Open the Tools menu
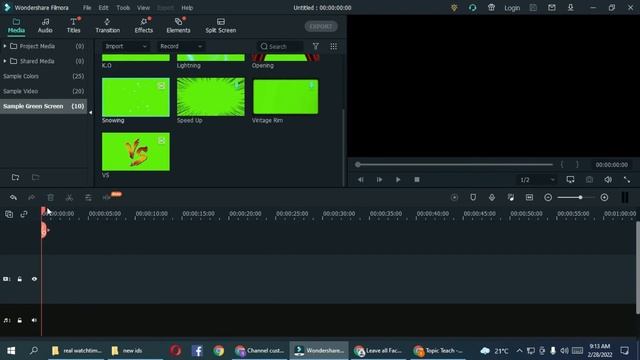 pyautogui.click(x=123, y=8)
